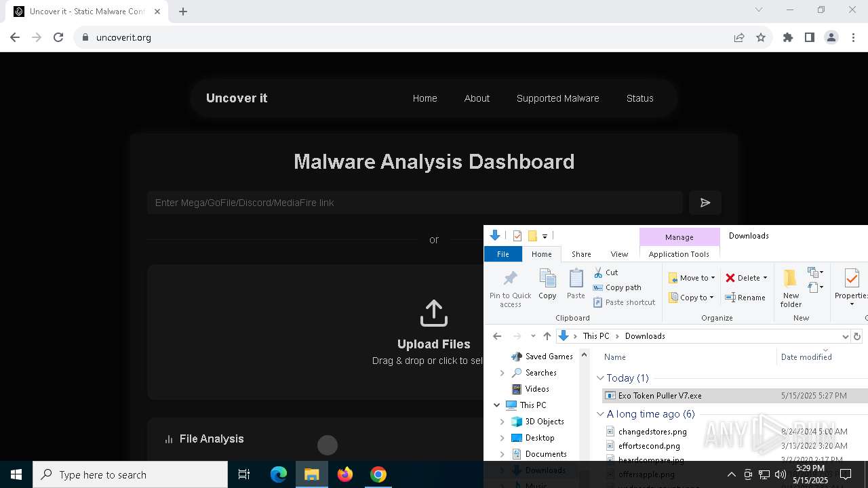Open Copy to dropdown

click(691, 298)
